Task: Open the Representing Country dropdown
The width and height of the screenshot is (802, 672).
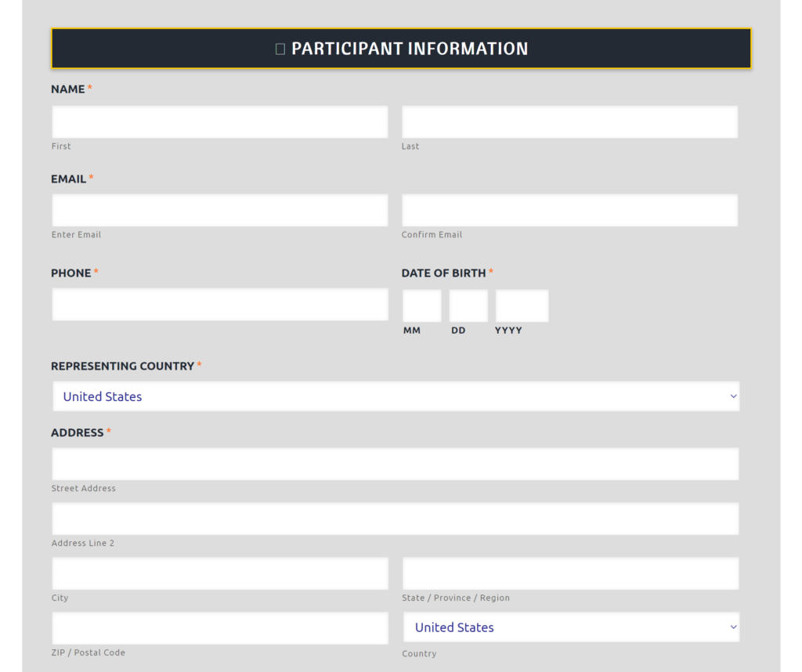Action: [396, 396]
